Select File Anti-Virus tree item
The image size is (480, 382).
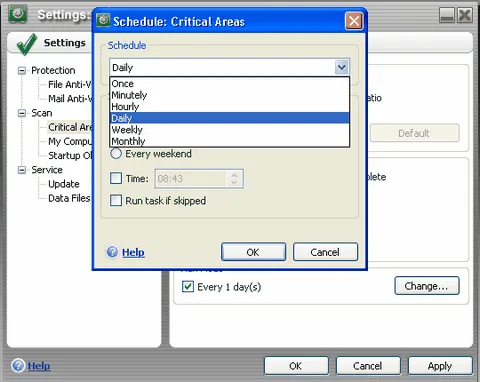pos(70,85)
